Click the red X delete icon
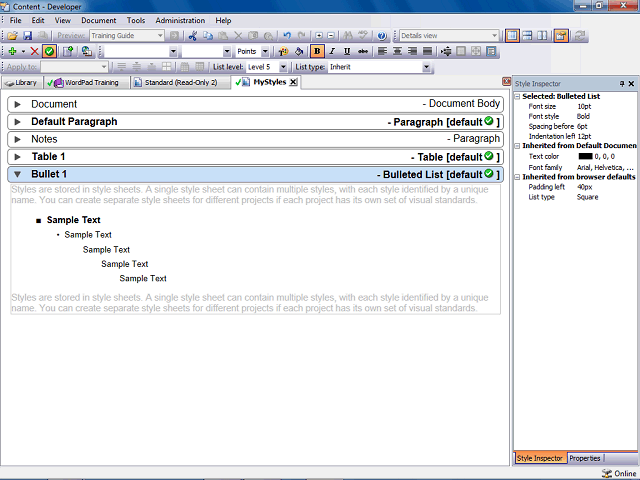Screen dimensions: 640x480 tap(34, 51)
